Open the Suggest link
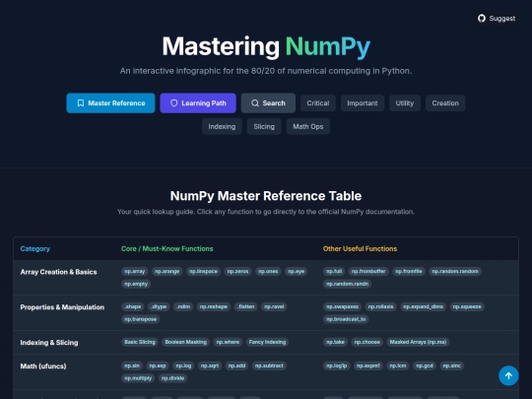The height and width of the screenshot is (399, 532). point(497,19)
